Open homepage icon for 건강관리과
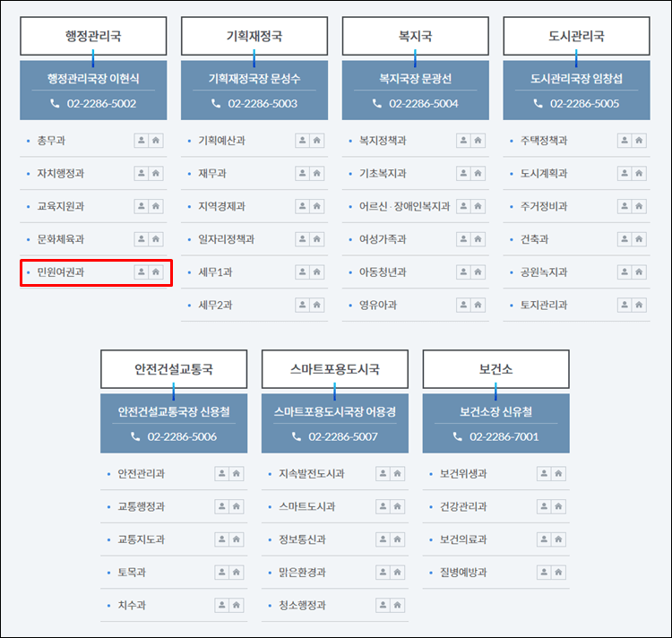The width and height of the screenshot is (672, 638). [559, 506]
